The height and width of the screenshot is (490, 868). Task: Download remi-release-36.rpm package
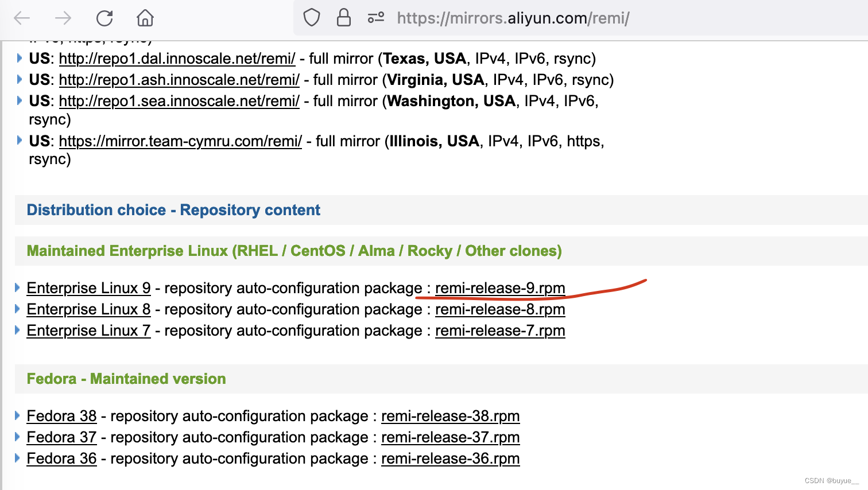pyautogui.click(x=451, y=458)
